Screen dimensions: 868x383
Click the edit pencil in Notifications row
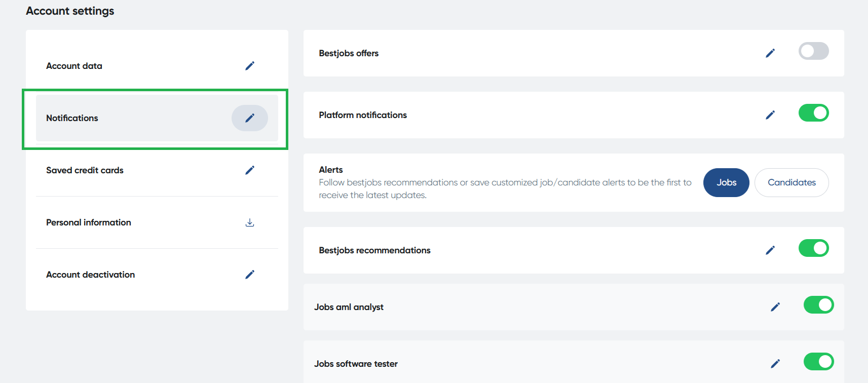(x=250, y=118)
